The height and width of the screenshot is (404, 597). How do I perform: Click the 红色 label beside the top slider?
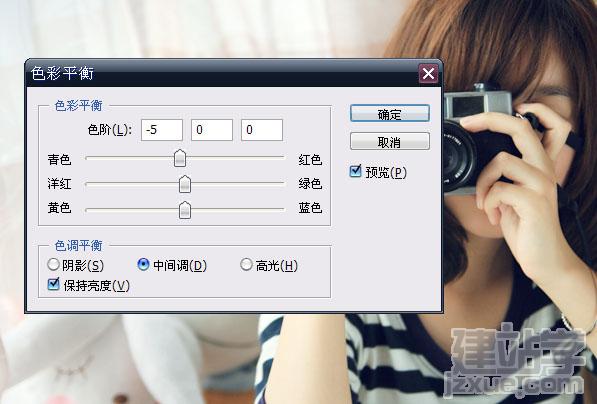click(310, 160)
